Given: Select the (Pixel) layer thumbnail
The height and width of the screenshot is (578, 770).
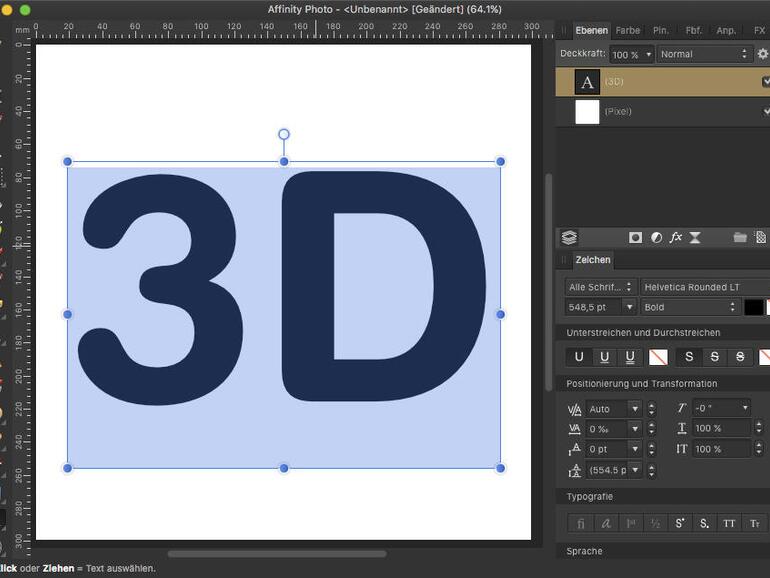Looking at the screenshot, I should point(587,112).
